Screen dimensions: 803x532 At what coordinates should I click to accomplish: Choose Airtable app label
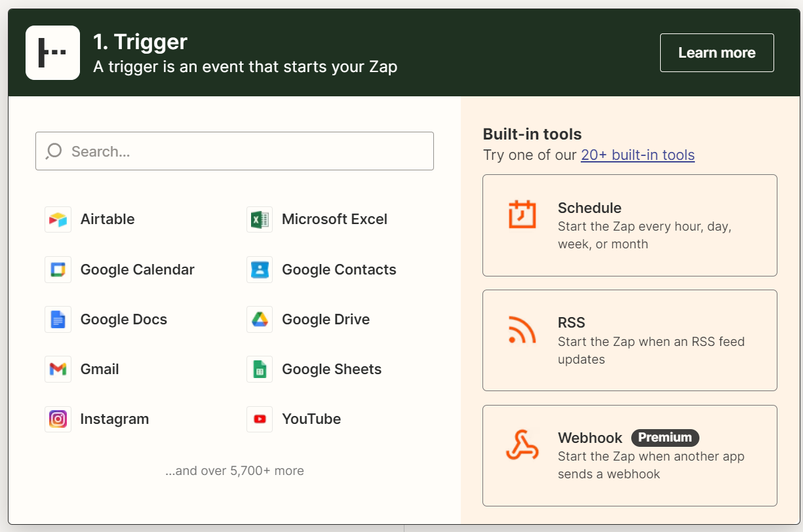(108, 219)
